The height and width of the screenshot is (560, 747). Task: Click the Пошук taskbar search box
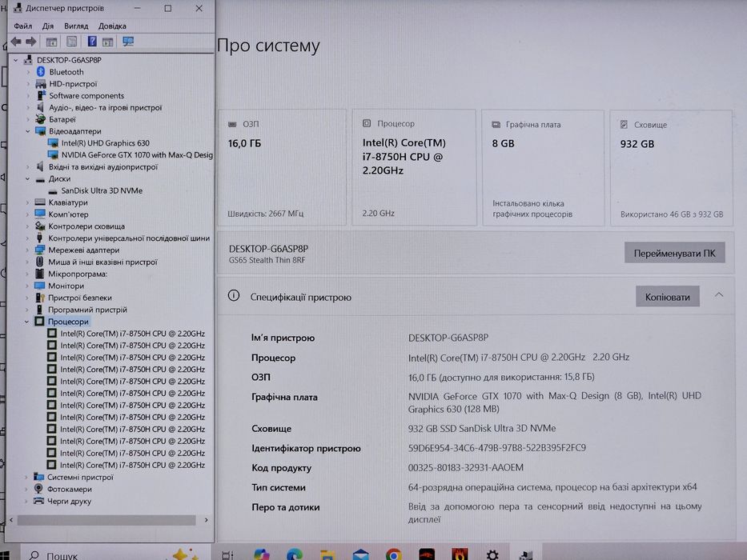coord(114,554)
